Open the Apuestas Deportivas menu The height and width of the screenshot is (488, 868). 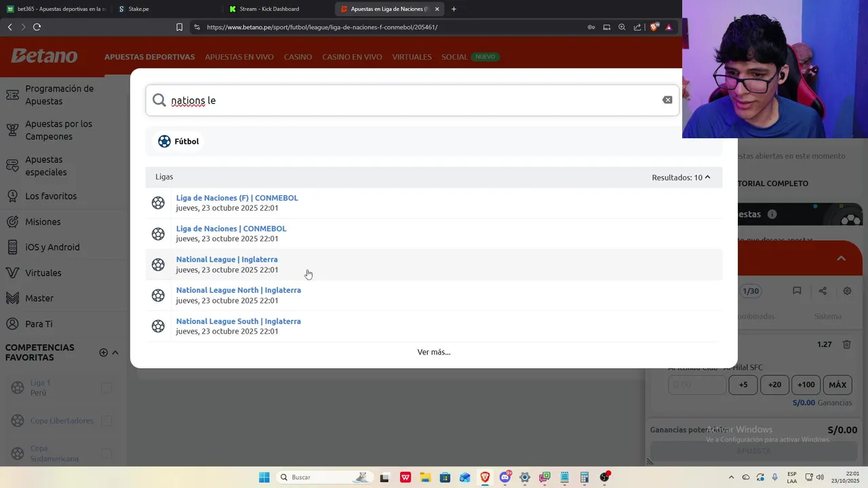click(150, 57)
